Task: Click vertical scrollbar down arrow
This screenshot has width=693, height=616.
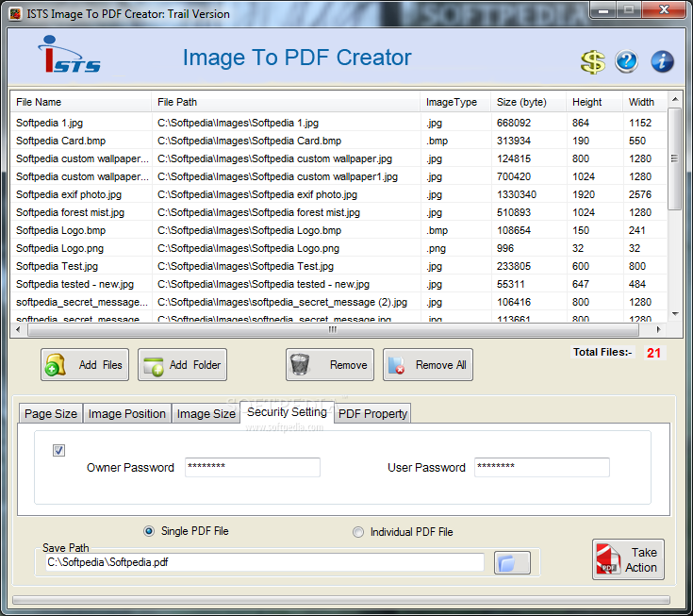Action: [675, 313]
